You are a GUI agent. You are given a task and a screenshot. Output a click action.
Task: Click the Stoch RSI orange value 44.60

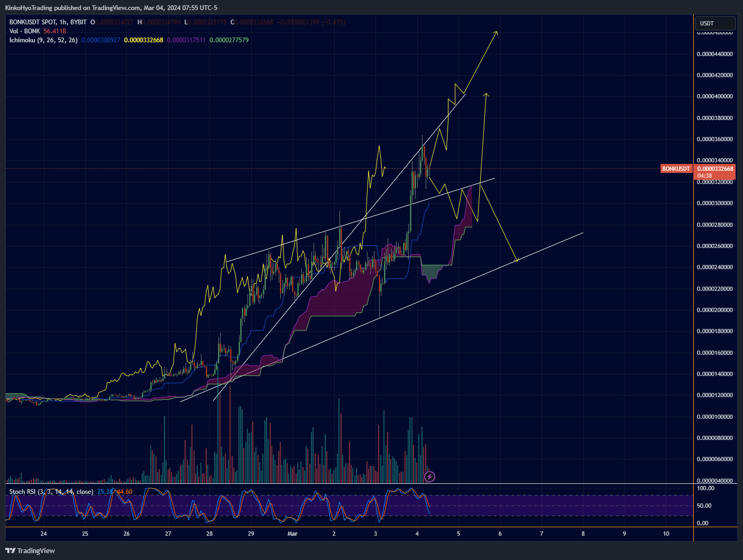tap(125, 492)
